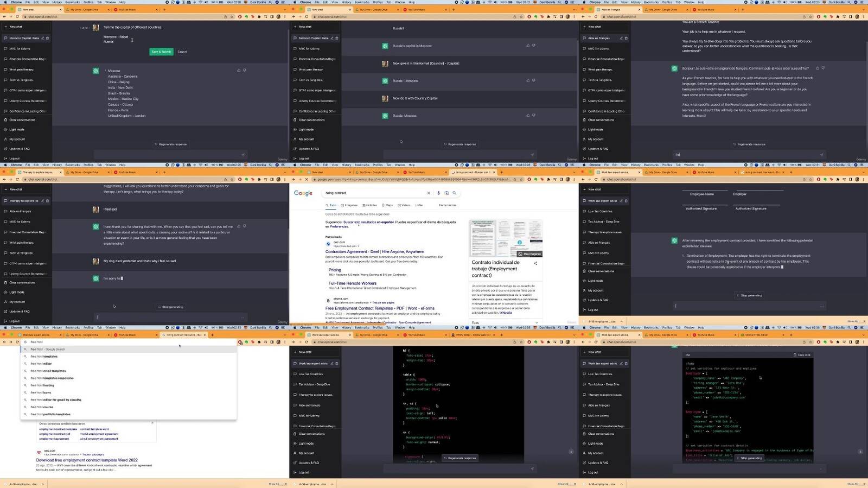Thumbs up the "Russia's capital is Moscow." reply
The width and height of the screenshot is (868, 488).
click(528, 46)
